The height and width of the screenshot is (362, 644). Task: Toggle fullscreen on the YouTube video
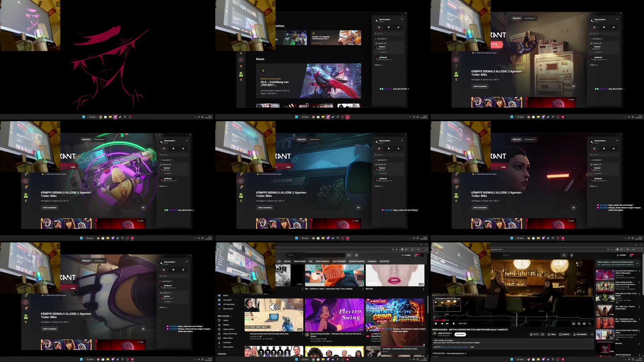[589, 324]
